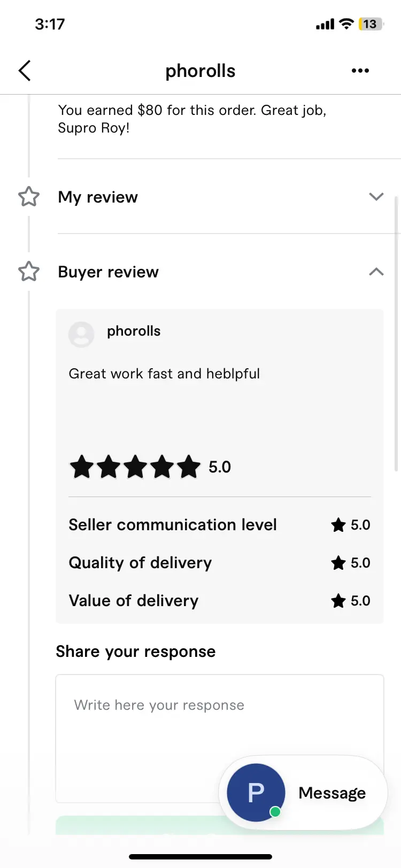Tap the star icon beside Buyer review
Screen dimensions: 401x868
pos(29,272)
